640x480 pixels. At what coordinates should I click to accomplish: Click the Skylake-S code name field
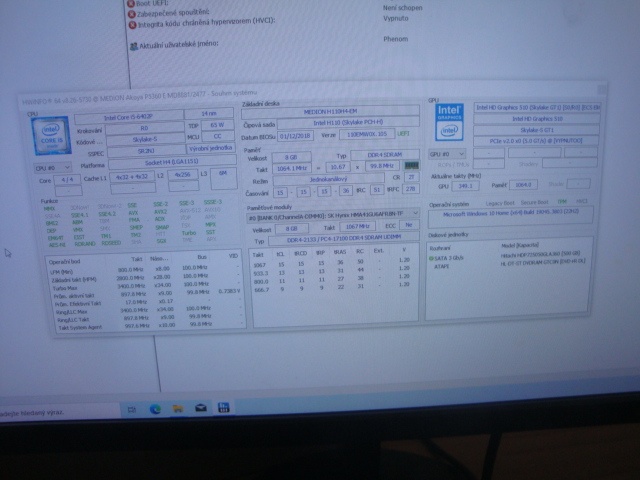144,139
